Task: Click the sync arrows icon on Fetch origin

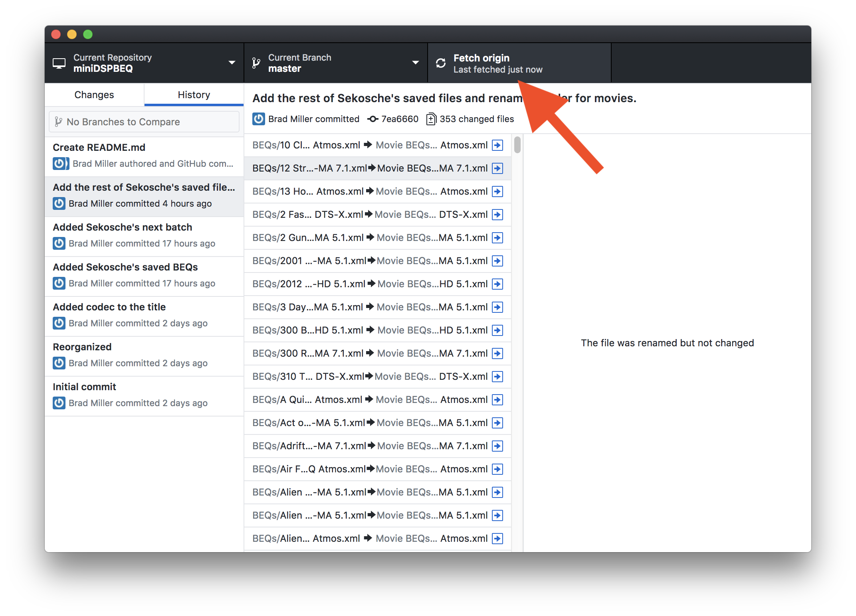Action: point(441,63)
